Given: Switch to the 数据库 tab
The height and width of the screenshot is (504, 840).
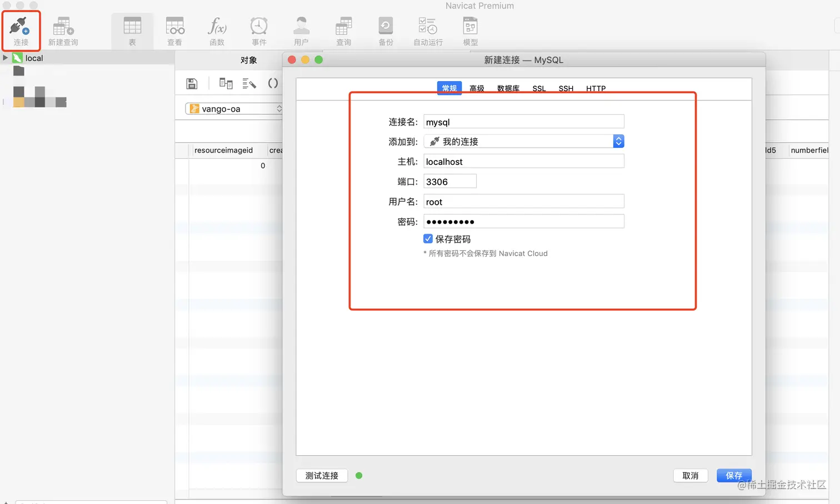Looking at the screenshot, I should point(508,88).
